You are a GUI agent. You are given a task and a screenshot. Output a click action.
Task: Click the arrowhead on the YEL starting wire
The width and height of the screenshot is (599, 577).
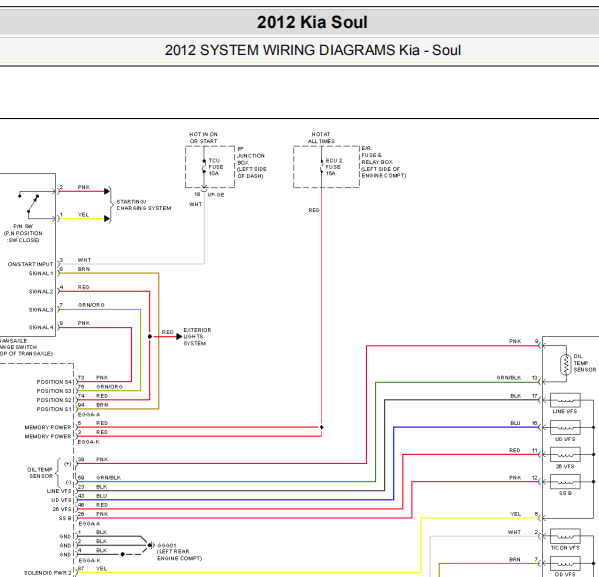[107, 219]
